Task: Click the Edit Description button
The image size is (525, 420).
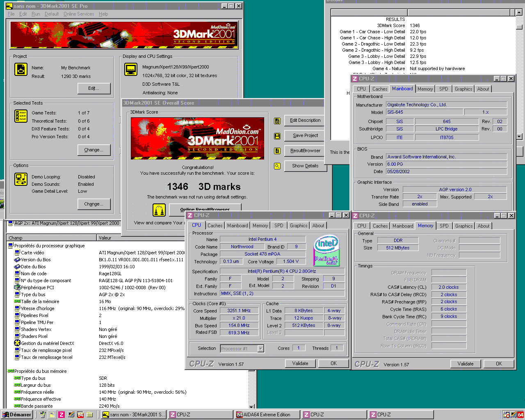Action: (305, 121)
